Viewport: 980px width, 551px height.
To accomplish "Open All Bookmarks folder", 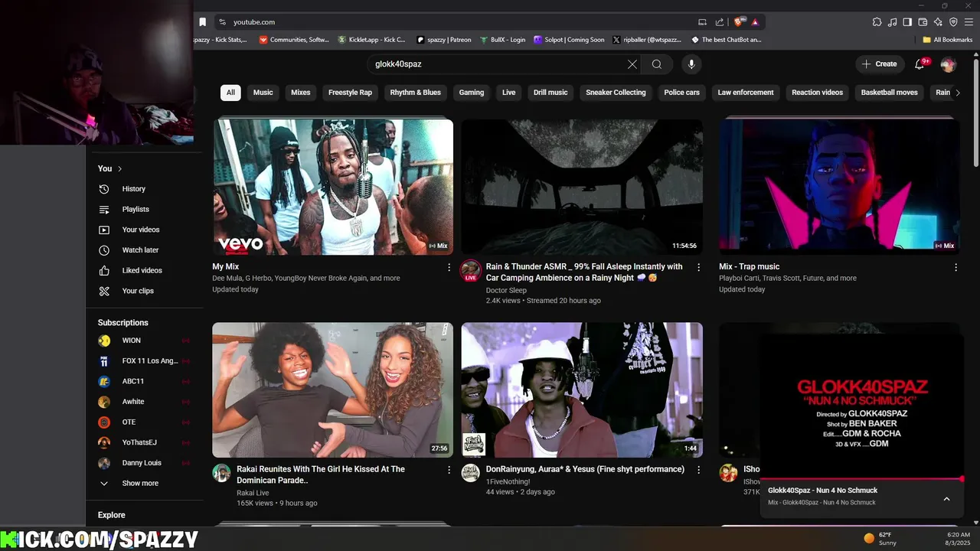I will coord(947,40).
